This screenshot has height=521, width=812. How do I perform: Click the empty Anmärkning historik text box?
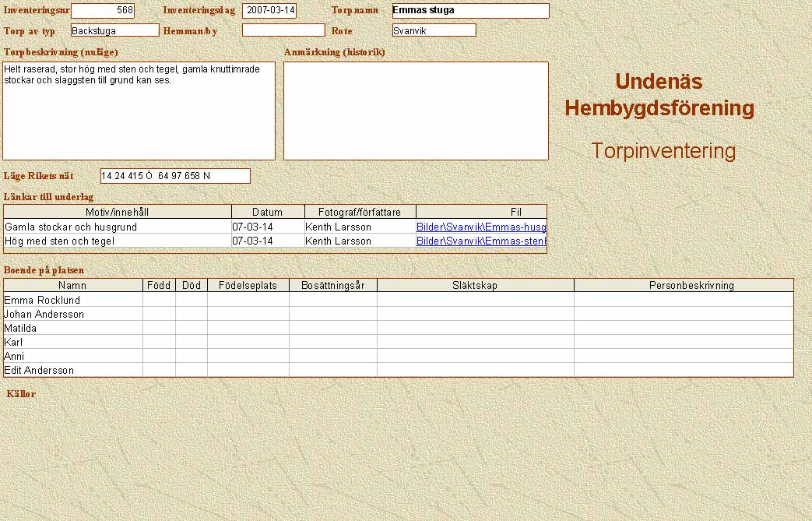[416, 111]
